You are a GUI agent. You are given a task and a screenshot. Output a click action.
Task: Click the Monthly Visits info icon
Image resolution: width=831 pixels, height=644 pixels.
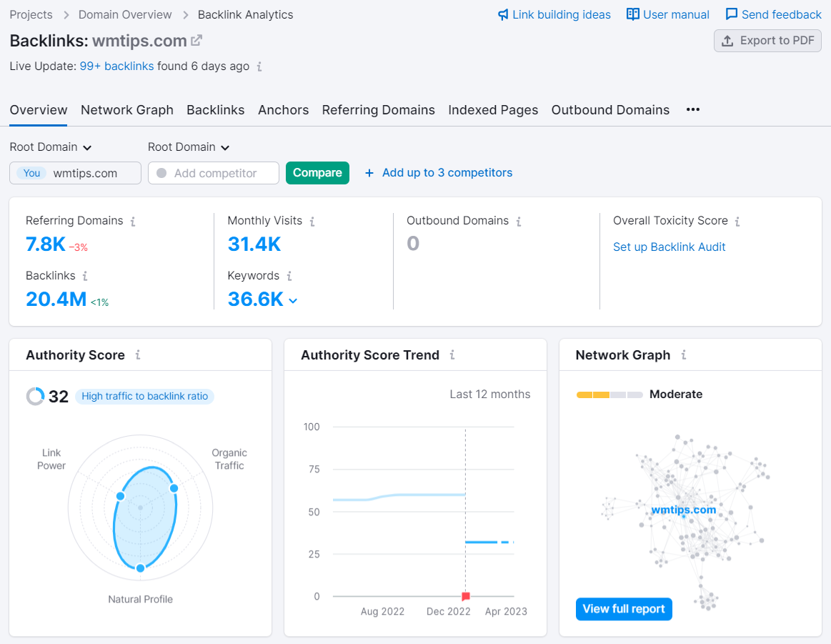click(312, 222)
